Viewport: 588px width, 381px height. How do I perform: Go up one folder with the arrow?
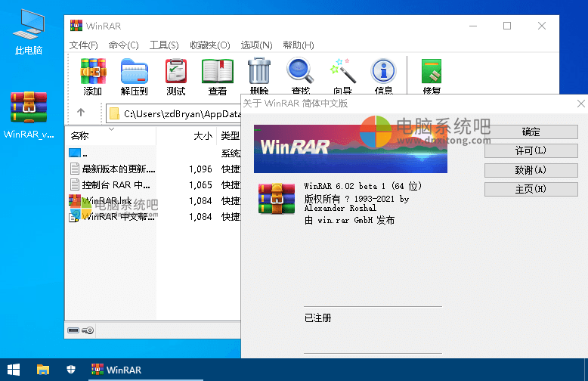pyautogui.click(x=81, y=112)
